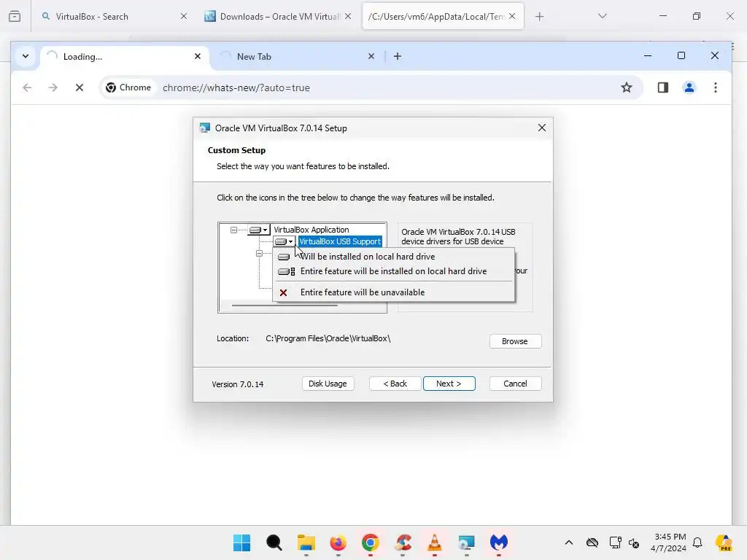This screenshot has height=560, width=747.
Task: Open Firefox from taskbar
Action: [338, 542]
